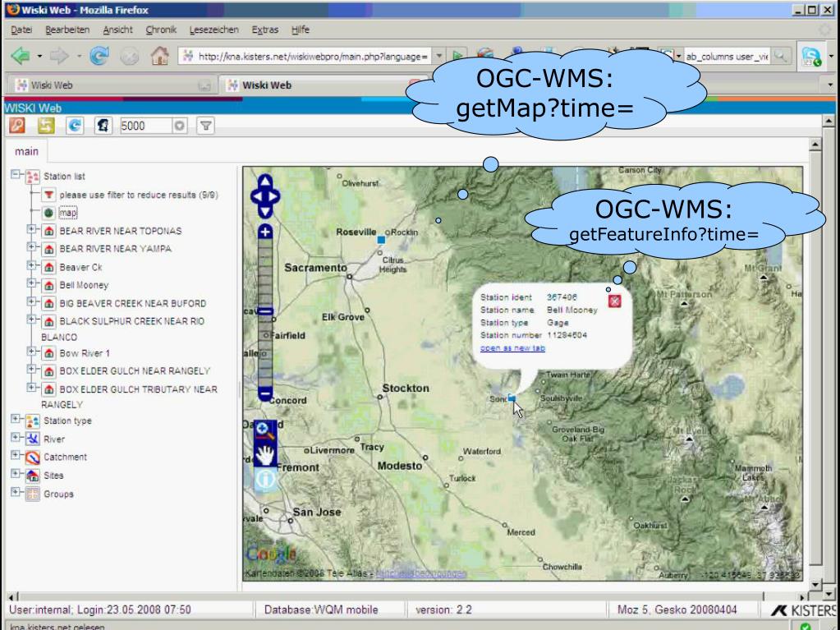
Task: Select the map item in Station list
Action: [68, 213]
